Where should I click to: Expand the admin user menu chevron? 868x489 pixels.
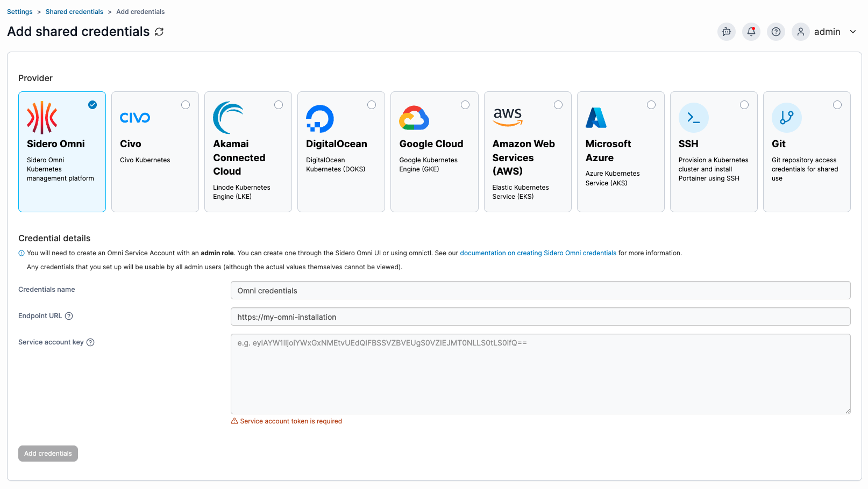tap(853, 32)
